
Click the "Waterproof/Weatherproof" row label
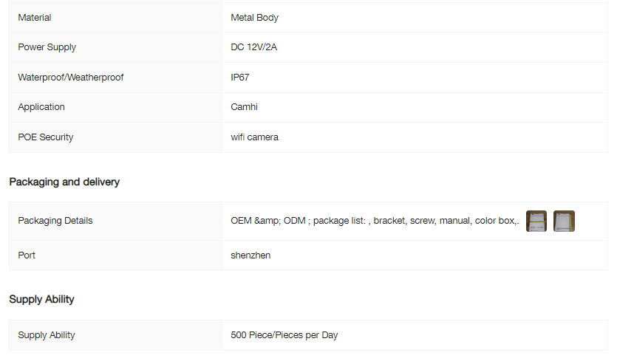click(70, 78)
